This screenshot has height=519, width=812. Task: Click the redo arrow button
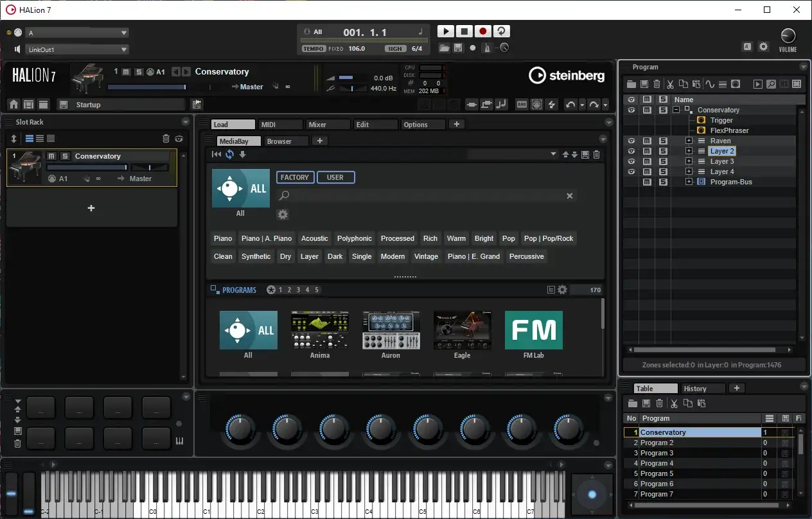click(594, 105)
